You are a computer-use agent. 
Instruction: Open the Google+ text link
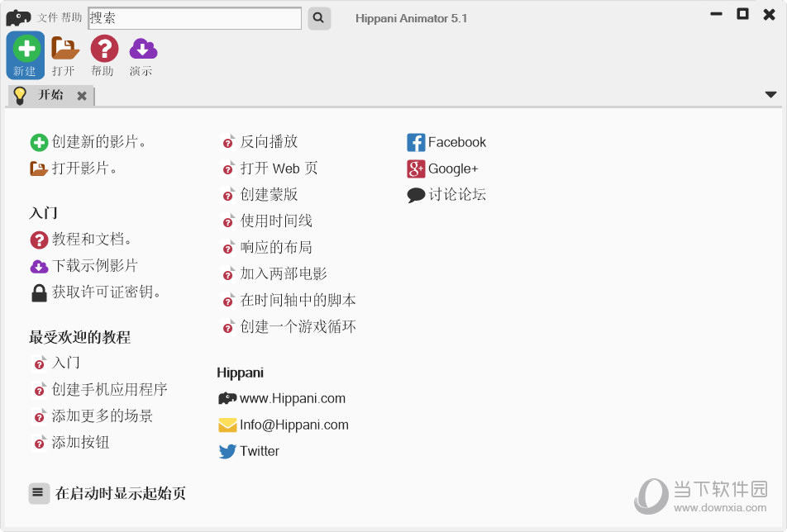tap(453, 169)
